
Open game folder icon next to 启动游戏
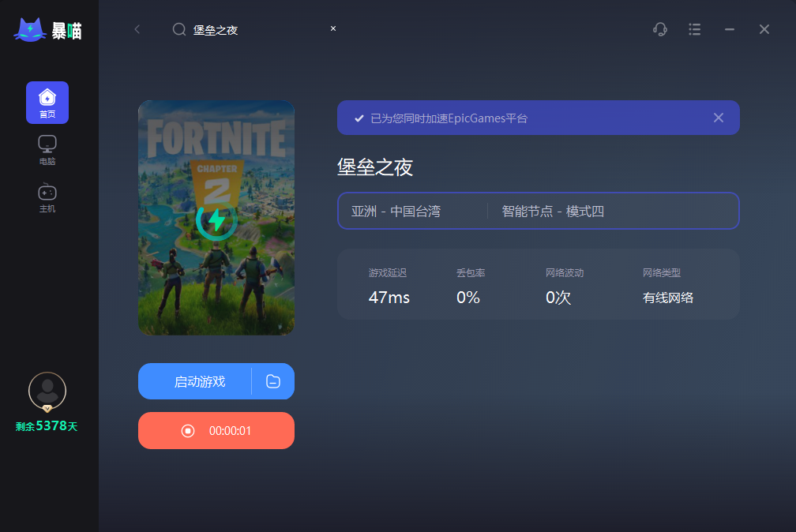273,381
